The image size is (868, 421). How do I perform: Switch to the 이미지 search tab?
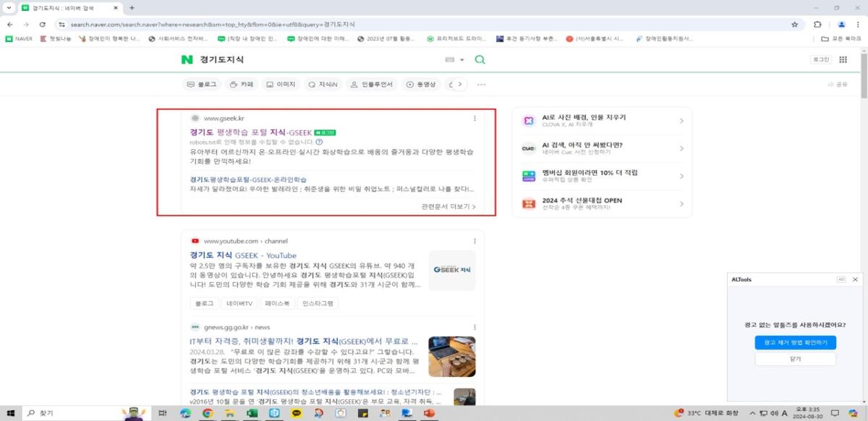click(281, 85)
